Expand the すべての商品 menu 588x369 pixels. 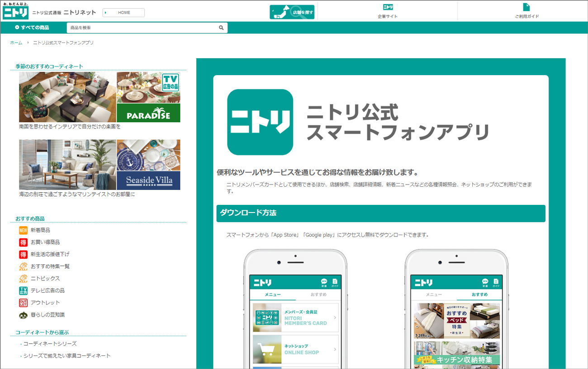coord(32,28)
